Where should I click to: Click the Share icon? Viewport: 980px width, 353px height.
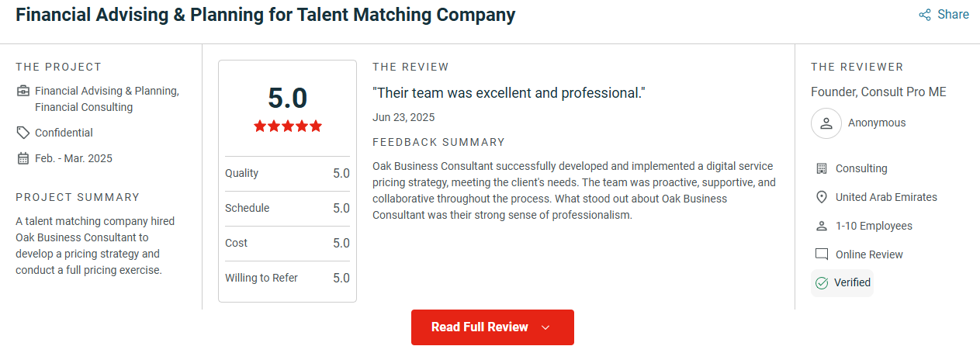pyautogui.click(x=925, y=15)
